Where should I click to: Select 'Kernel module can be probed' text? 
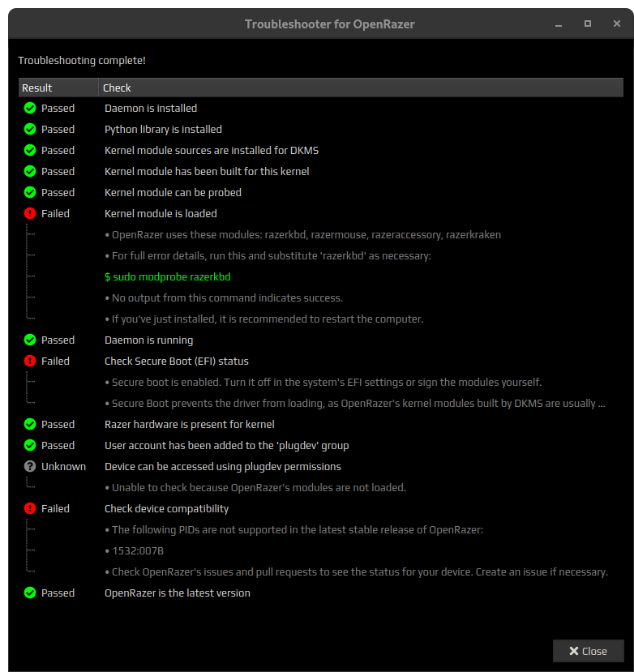click(x=173, y=192)
